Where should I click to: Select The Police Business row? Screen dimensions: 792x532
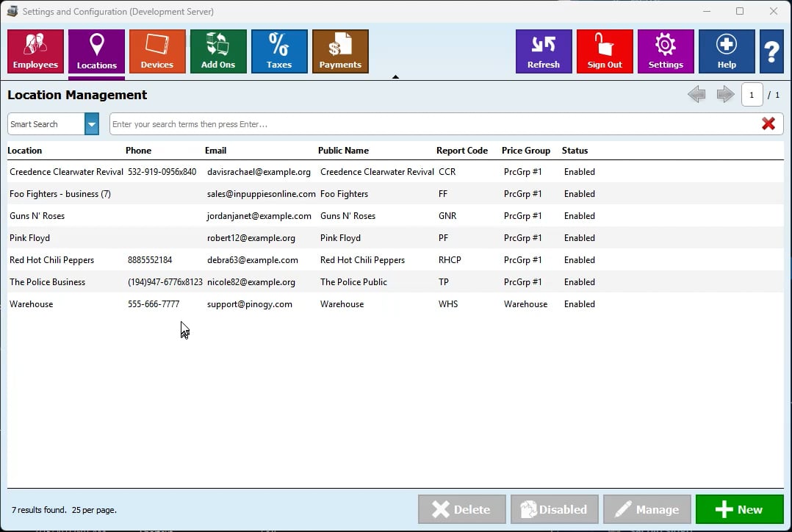[395, 282]
